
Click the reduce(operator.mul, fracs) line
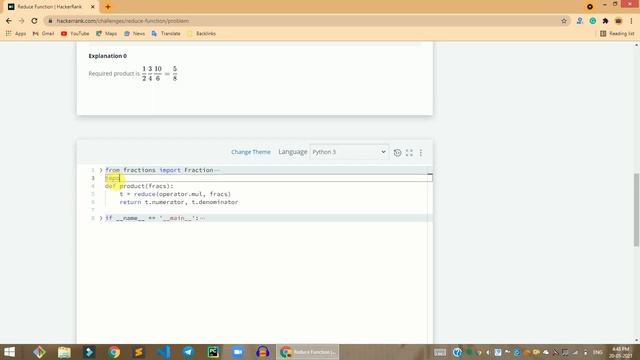175,194
